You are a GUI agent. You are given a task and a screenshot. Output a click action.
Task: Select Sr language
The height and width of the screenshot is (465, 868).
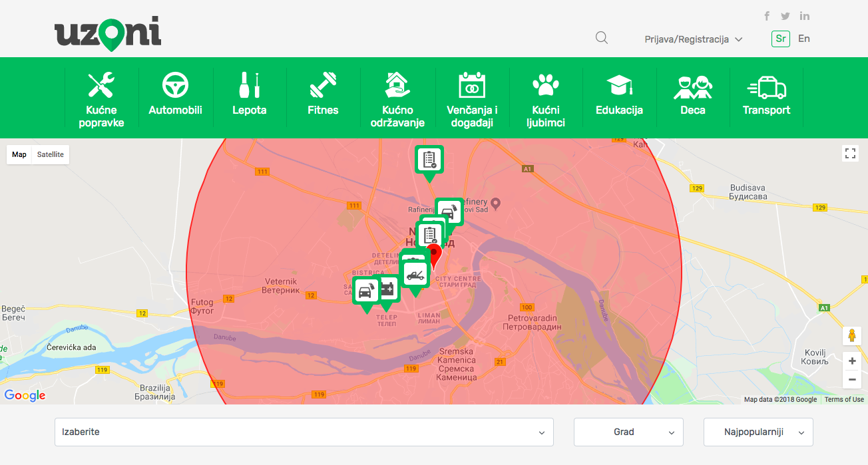click(781, 39)
